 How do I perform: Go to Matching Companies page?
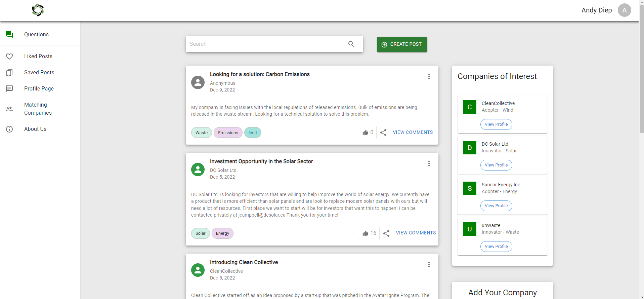point(38,109)
